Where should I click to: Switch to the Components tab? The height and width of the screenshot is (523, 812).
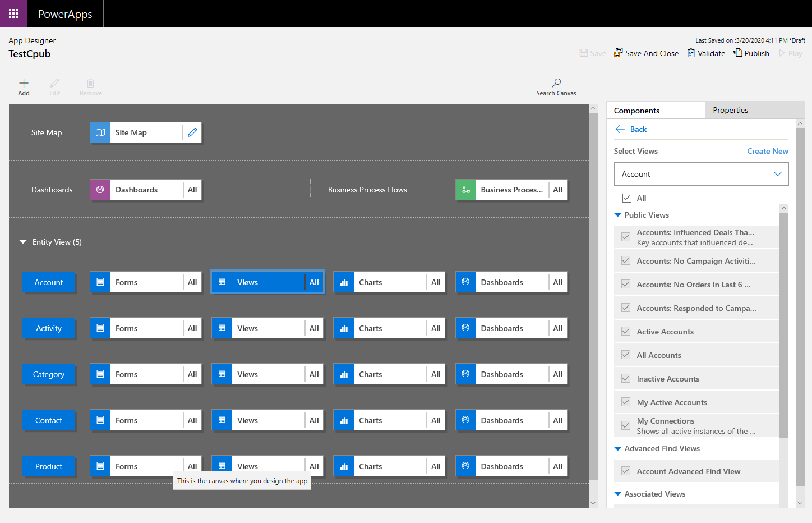point(656,111)
